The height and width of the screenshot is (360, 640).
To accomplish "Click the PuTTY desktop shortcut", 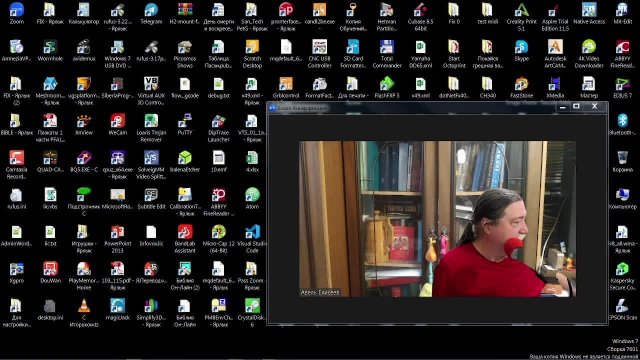I will point(185,124).
